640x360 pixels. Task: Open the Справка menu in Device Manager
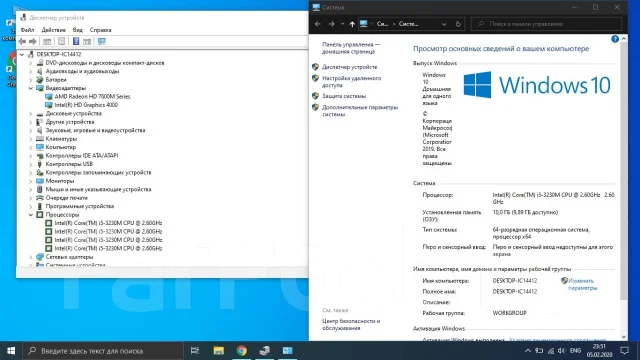pos(100,30)
